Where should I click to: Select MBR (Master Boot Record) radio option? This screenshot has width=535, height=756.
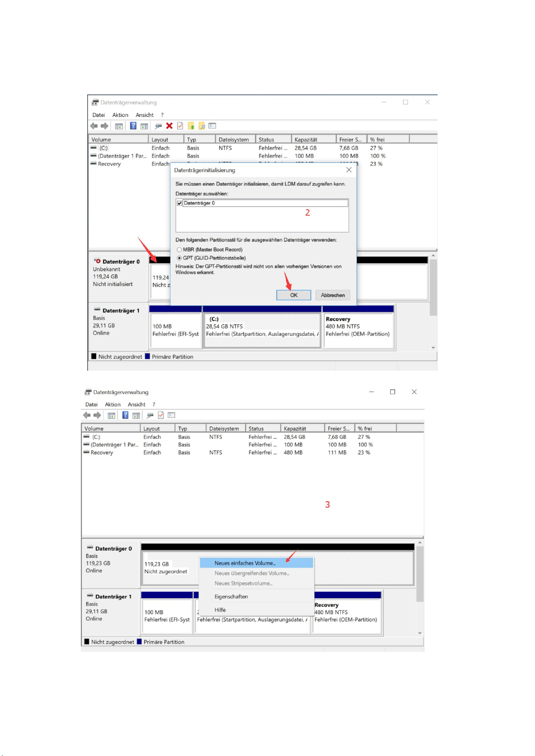[179, 250]
